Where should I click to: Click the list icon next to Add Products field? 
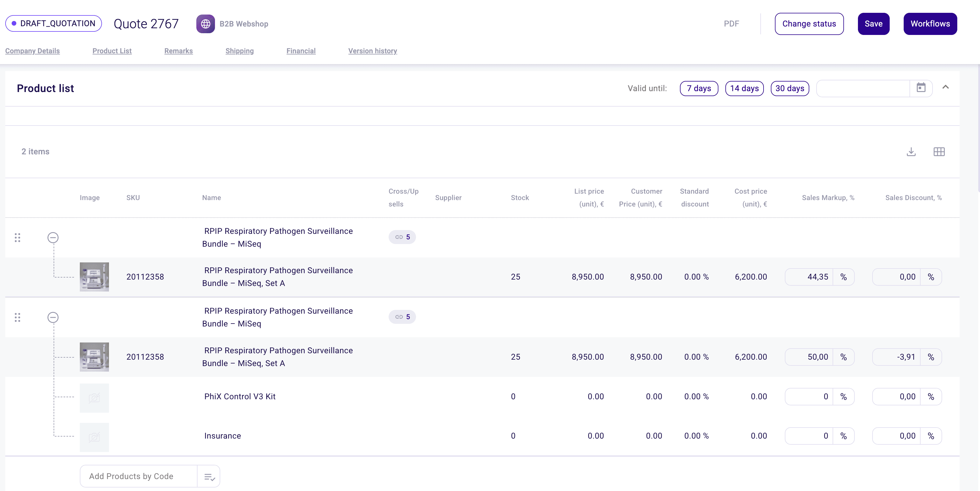(x=209, y=476)
